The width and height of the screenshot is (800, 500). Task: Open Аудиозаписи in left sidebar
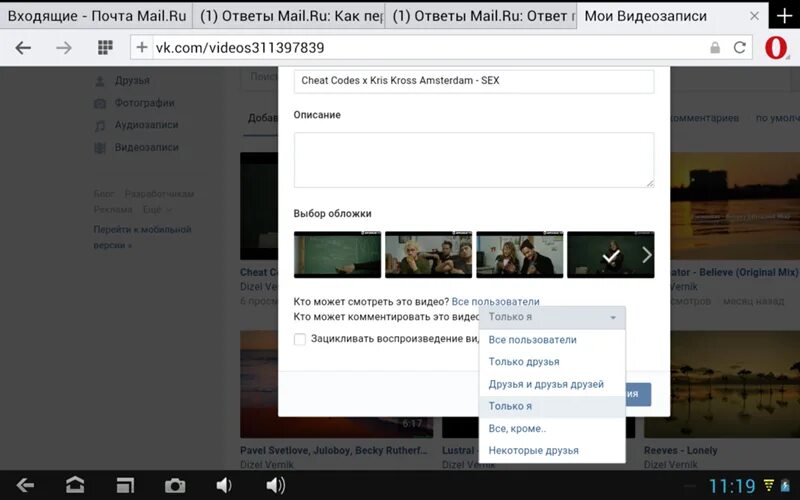tap(146, 125)
